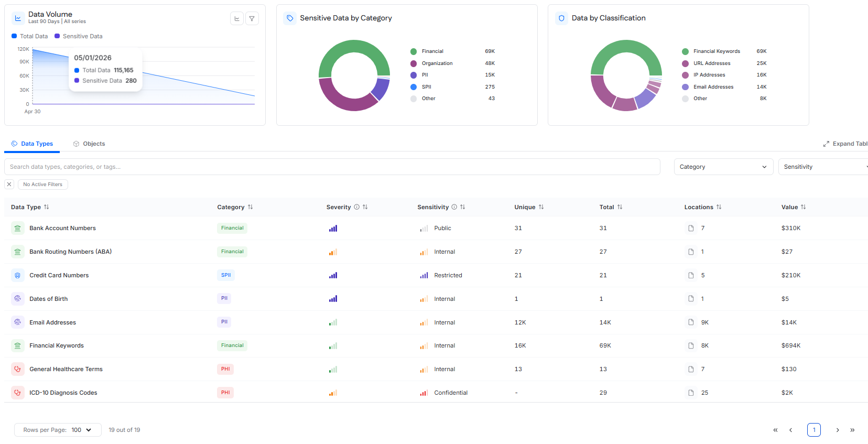Click the Bank Account Numbers bank icon

(18, 228)
